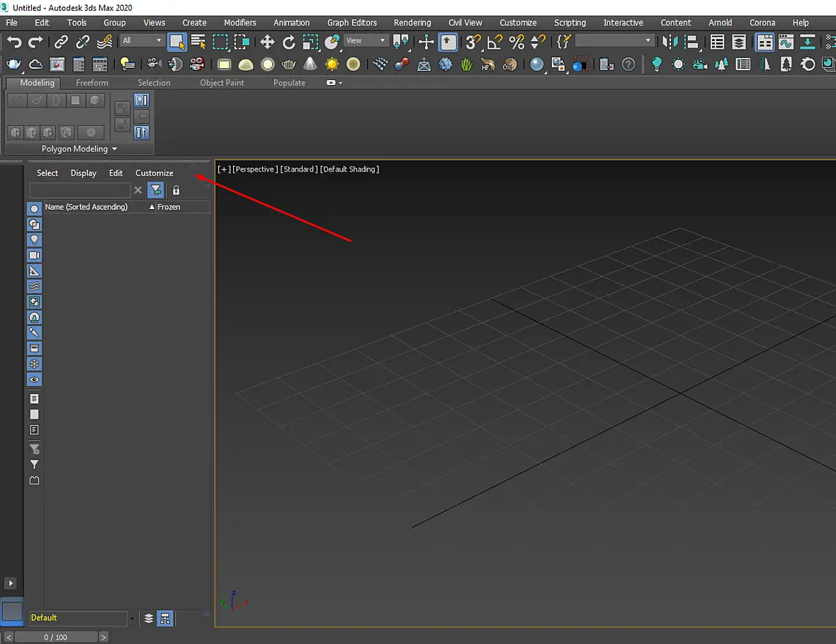Expand the Polygon Modeling panel arrow

[x=114, y=149]
